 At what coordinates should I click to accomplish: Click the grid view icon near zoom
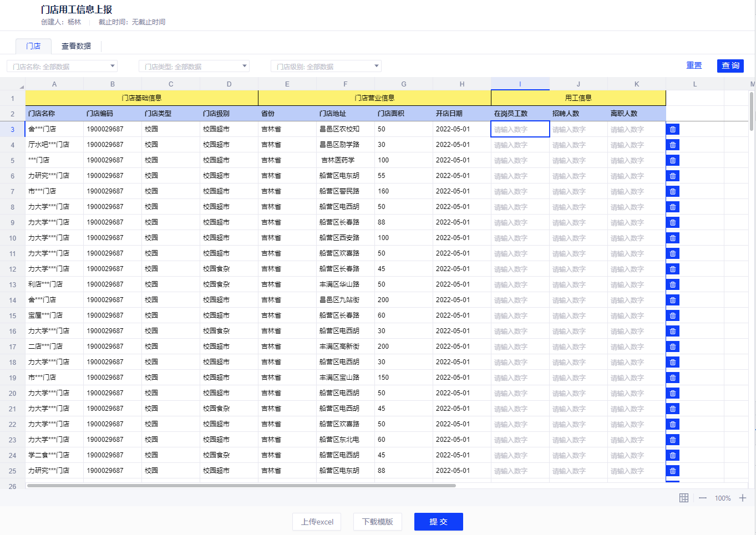pos(684,498)
